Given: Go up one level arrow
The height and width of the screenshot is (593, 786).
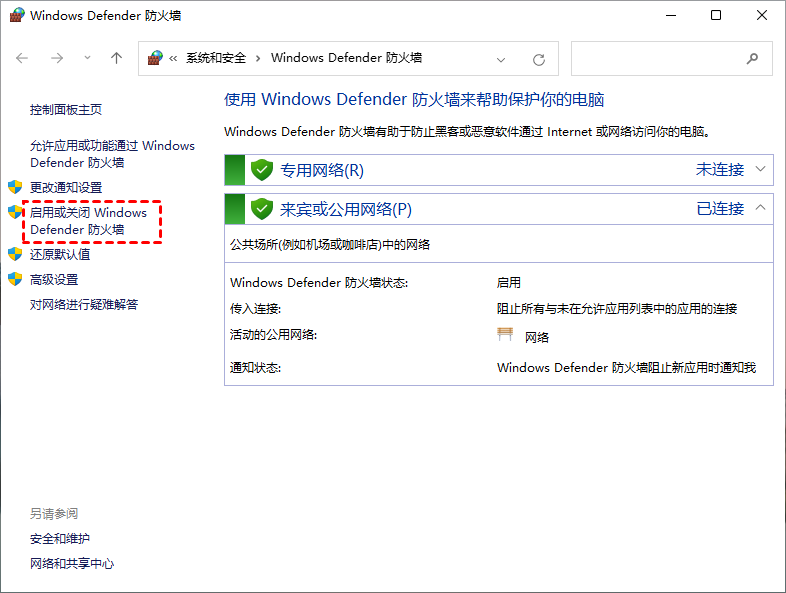Looking at the screenshot, I should pyautogui.click(x=116, y=58).
